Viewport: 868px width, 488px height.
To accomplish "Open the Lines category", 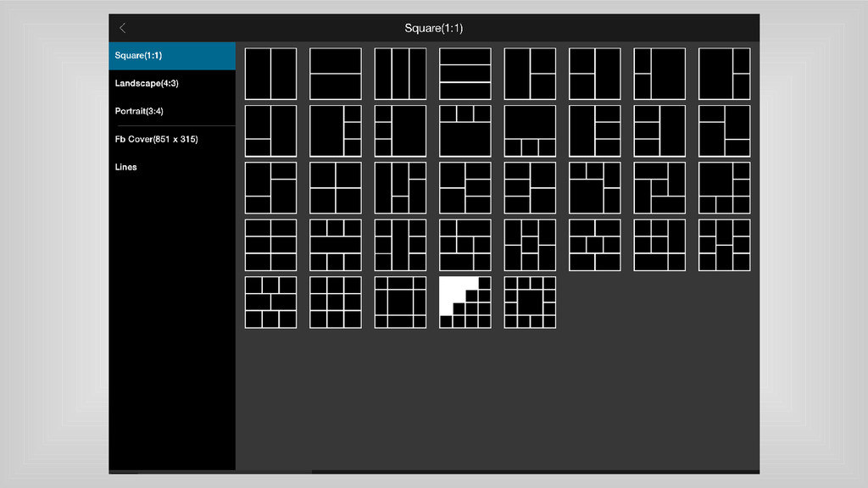I will coord(171,167).
